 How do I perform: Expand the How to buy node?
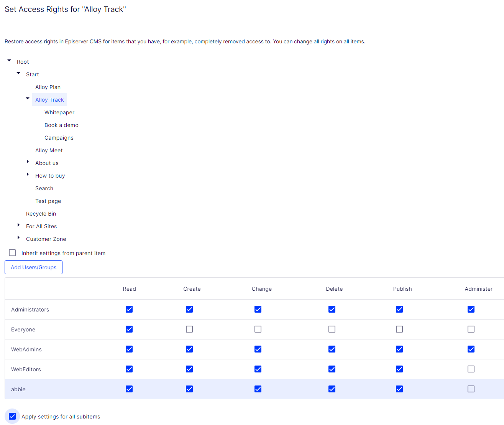coord(28,175)
